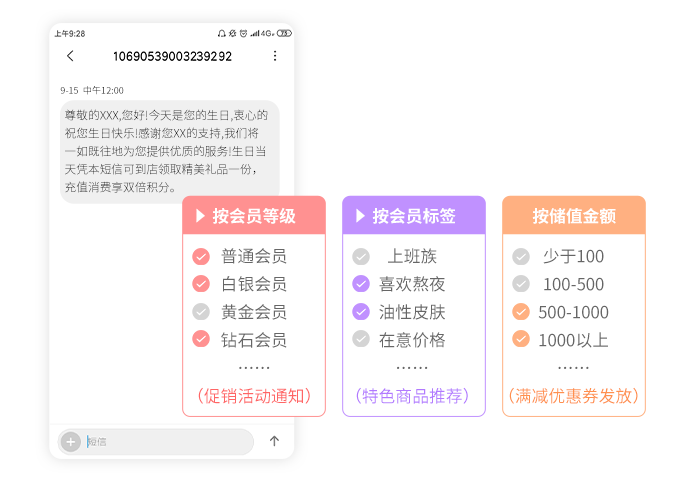
Task: Click the 满减优惠券发放 link
Action: [x=573, y=395]
